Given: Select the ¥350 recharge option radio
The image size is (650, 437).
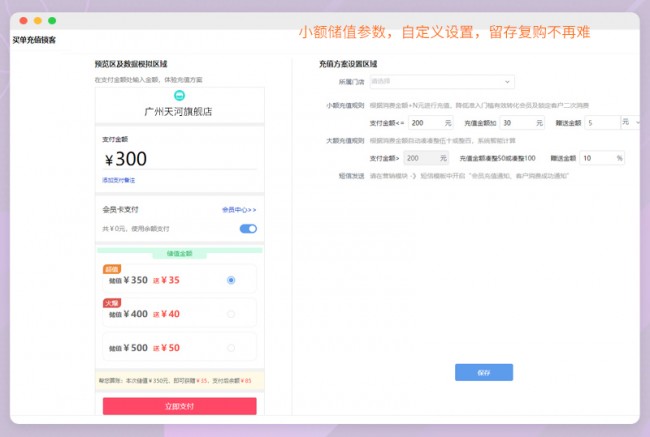Looking at the screenshot, I should pyautogui.click(x=231, y=280).
